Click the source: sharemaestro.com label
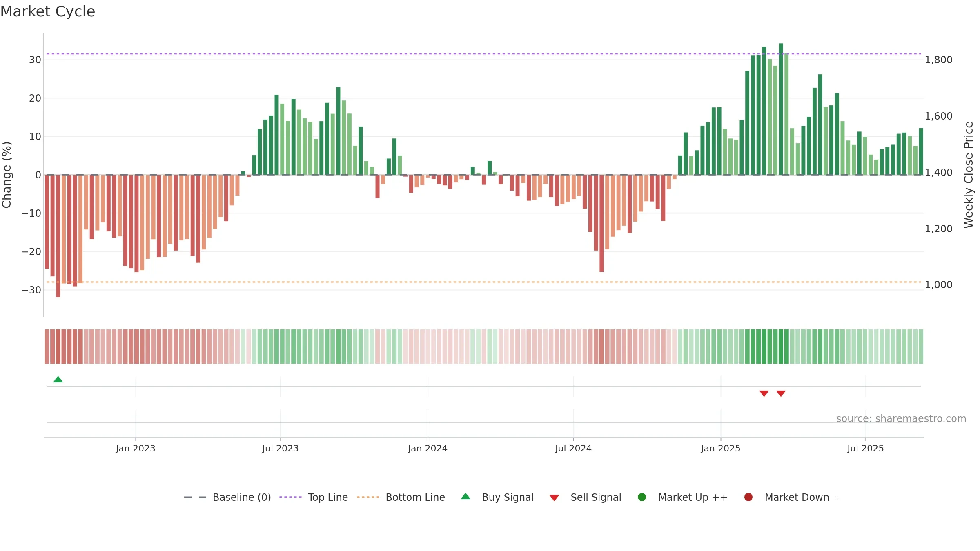980x551 pixels. (x=901, y=418)
